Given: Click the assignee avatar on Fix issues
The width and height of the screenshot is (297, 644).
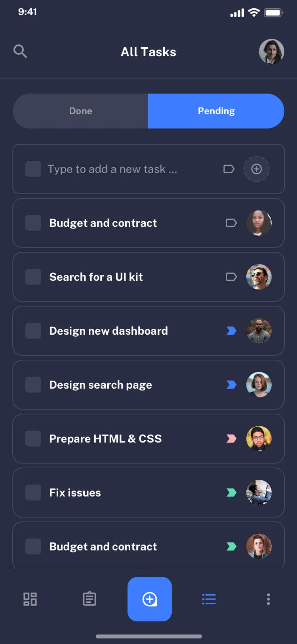Looking at the screenshot, I should [259, 493].
